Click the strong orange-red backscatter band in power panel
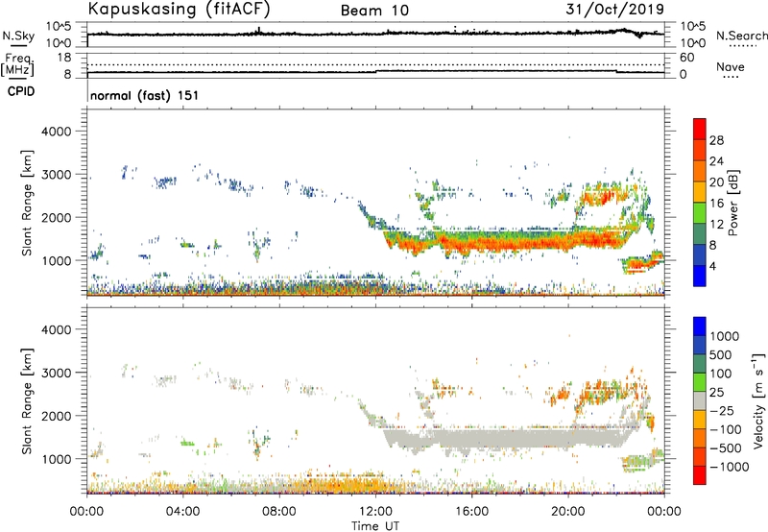The width and height of the screenshot is (768, 532). (x=510, y=241)
